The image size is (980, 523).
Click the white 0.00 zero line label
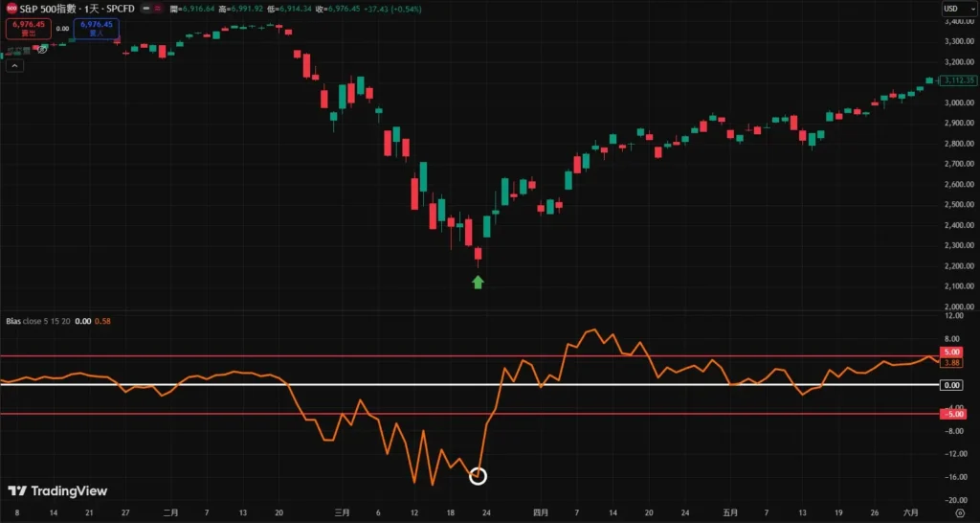click(951, 385)
